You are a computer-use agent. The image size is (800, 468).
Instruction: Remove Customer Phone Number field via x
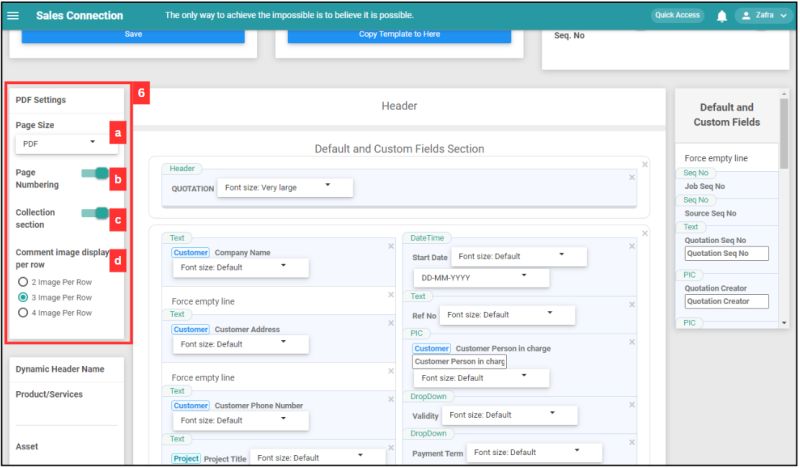[391, 399]
